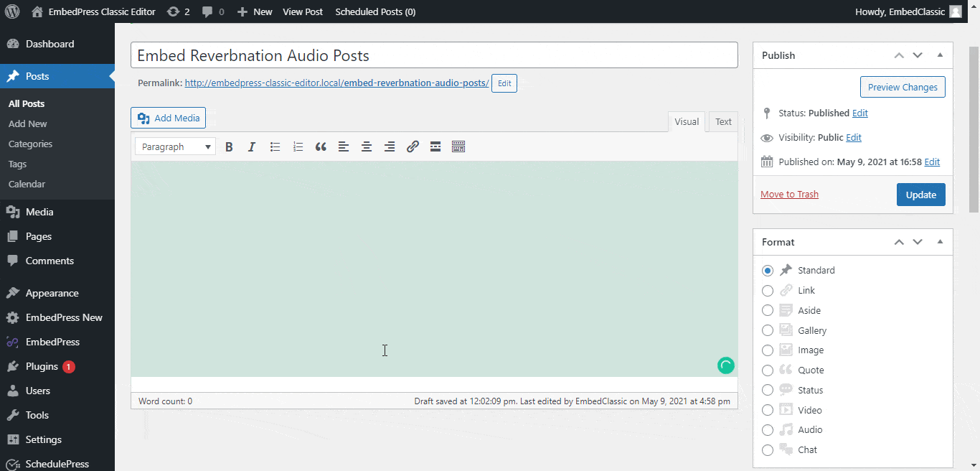Switch to the Visual editor tab
The width and height of the screenshot is (980, 471).
[x=687, y=121]
